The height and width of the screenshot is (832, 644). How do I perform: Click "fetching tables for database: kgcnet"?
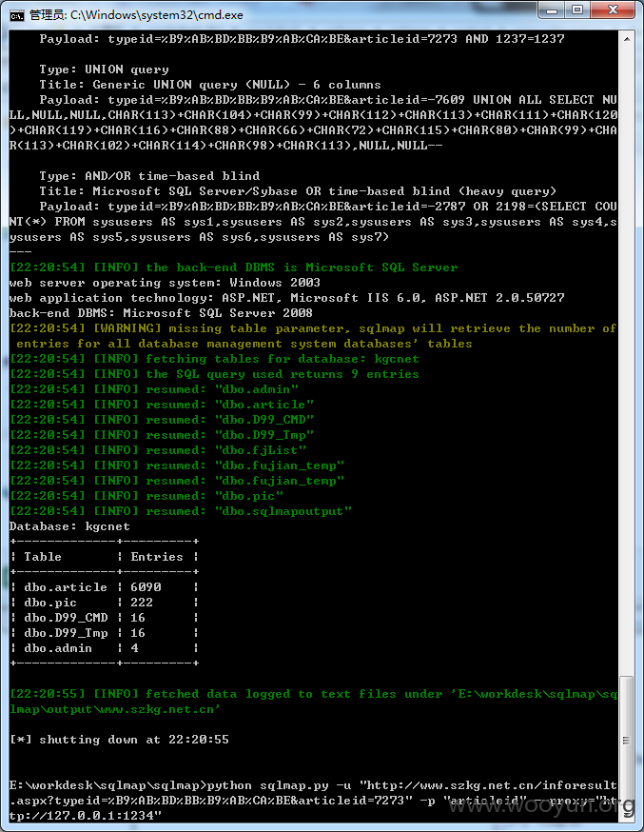pyautogui.click(x=214, y=359)
